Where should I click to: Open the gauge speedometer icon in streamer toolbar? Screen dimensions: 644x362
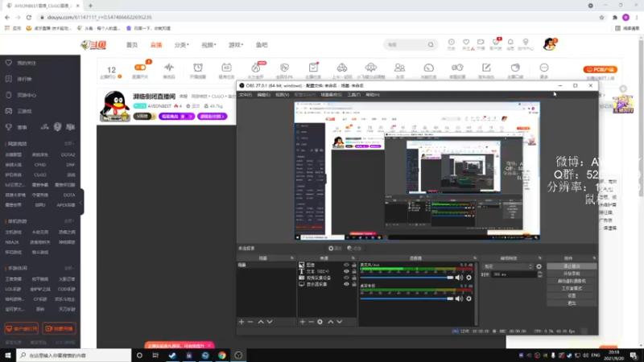tap(428, 68)
